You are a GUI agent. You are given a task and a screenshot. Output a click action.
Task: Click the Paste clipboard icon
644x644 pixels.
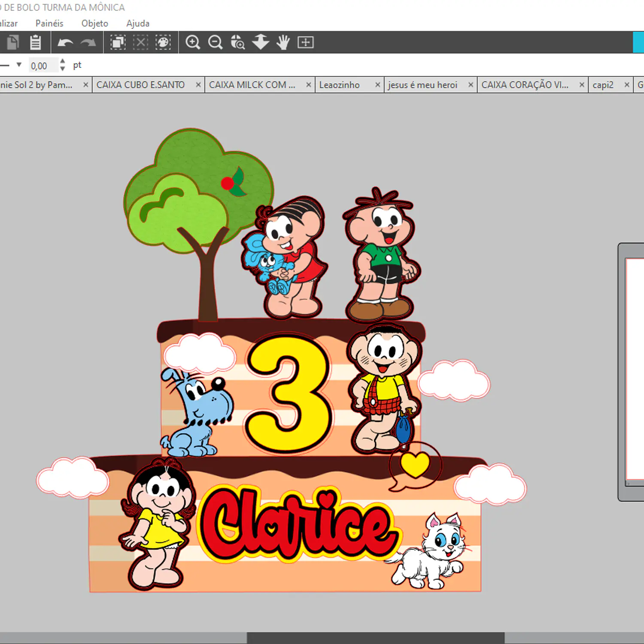coord(35,42)
